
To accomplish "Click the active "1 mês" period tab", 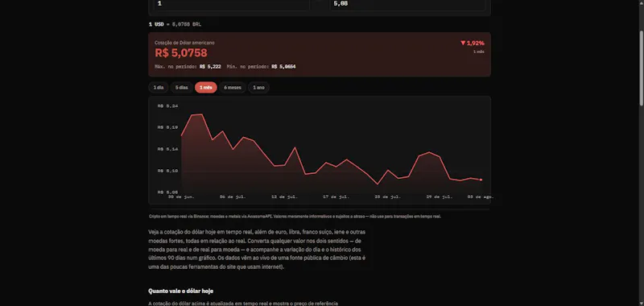I will coord(206,88).
